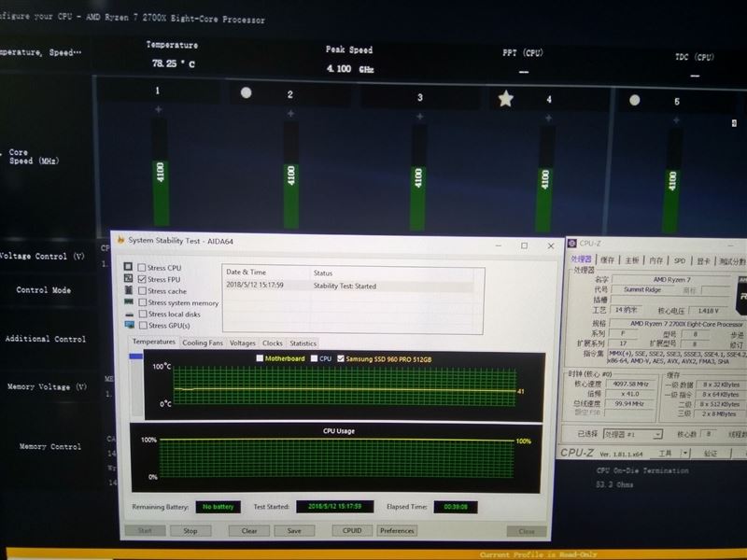Click the Stress GPU(s) monitor icon
This screenshot has width=747, height=560.
pos(129,325)
